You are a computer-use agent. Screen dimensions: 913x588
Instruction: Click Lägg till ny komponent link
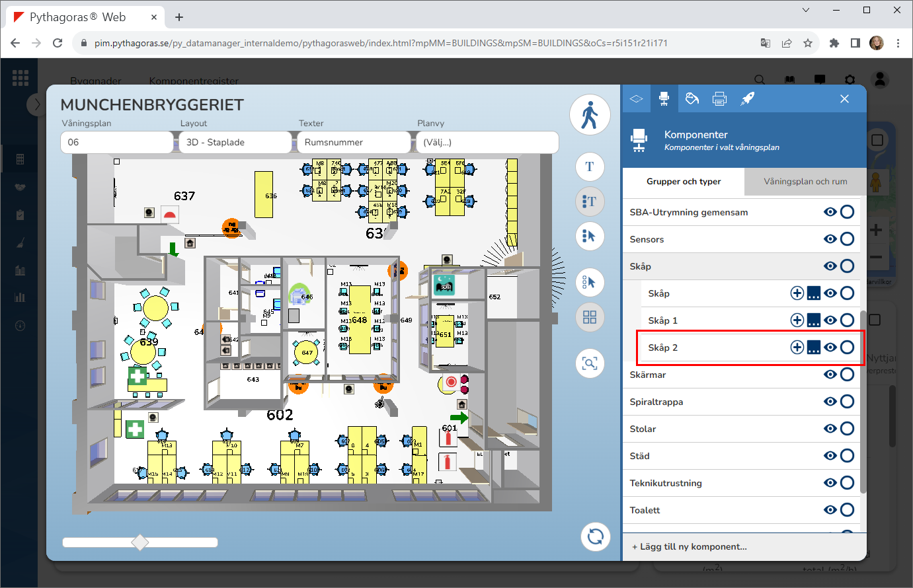690,546
